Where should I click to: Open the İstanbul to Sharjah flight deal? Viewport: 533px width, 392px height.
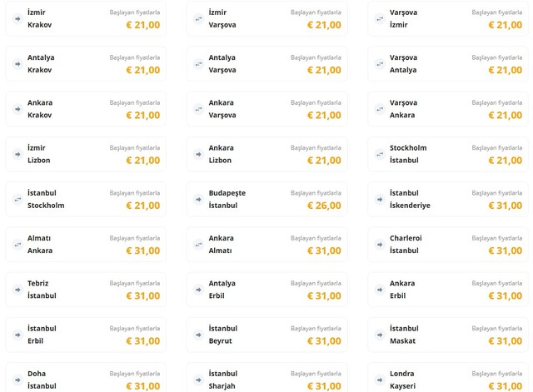266,379
